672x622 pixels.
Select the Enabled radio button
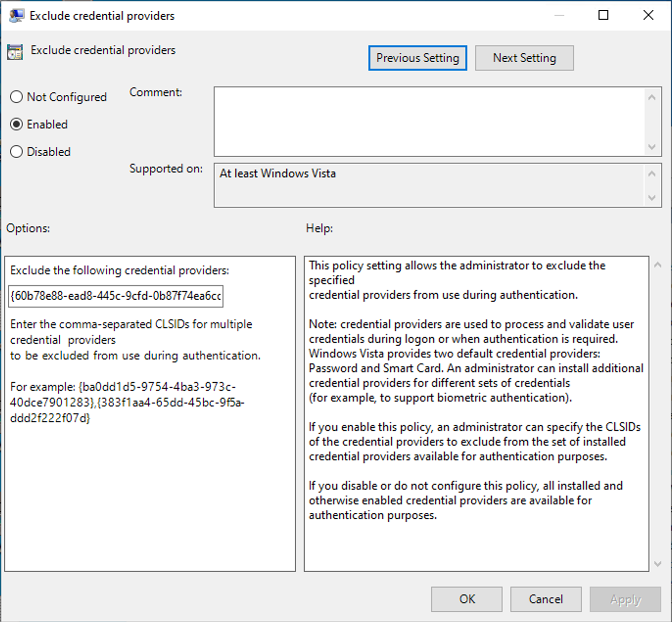(39, 124)
